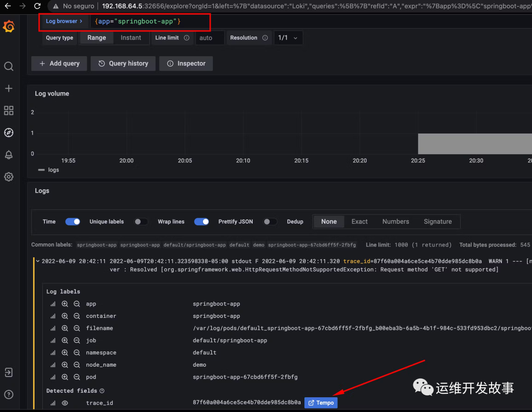Click the browser address bar URL
532x412 pixels.
tap(317, 6)
